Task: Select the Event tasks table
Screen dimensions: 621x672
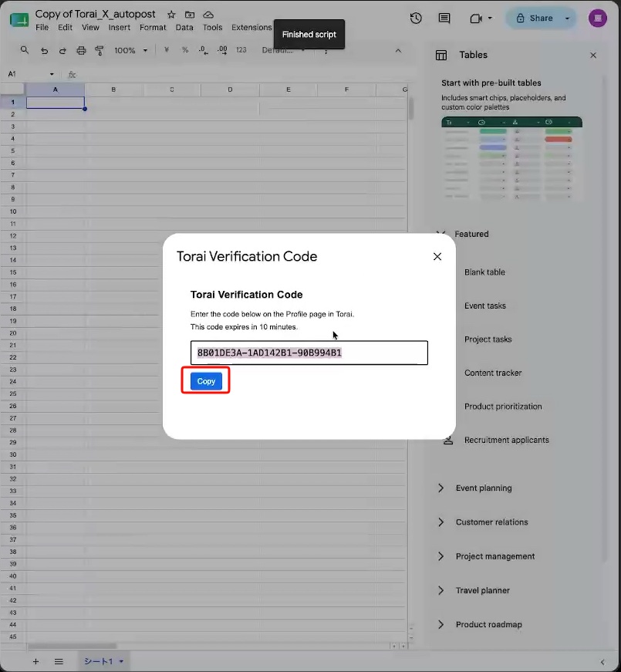Action: pyautogui.click(x=485, y=306)
